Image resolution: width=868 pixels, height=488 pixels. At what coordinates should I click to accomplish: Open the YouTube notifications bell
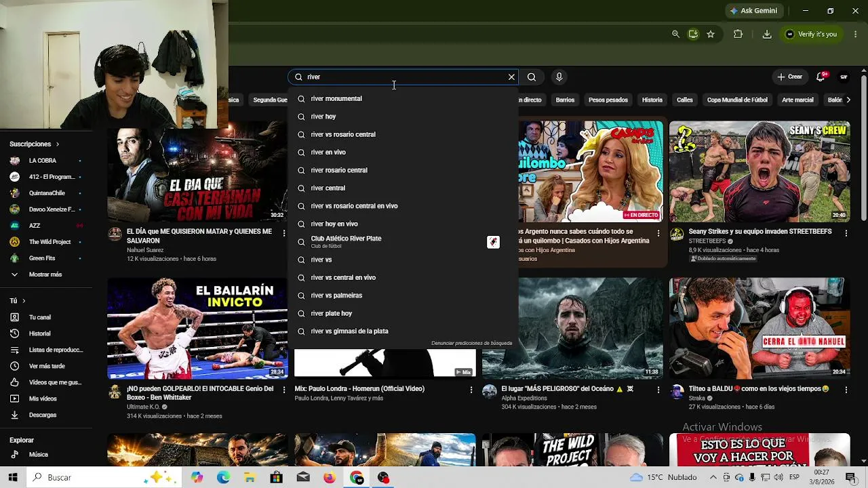tap(821, 77)
